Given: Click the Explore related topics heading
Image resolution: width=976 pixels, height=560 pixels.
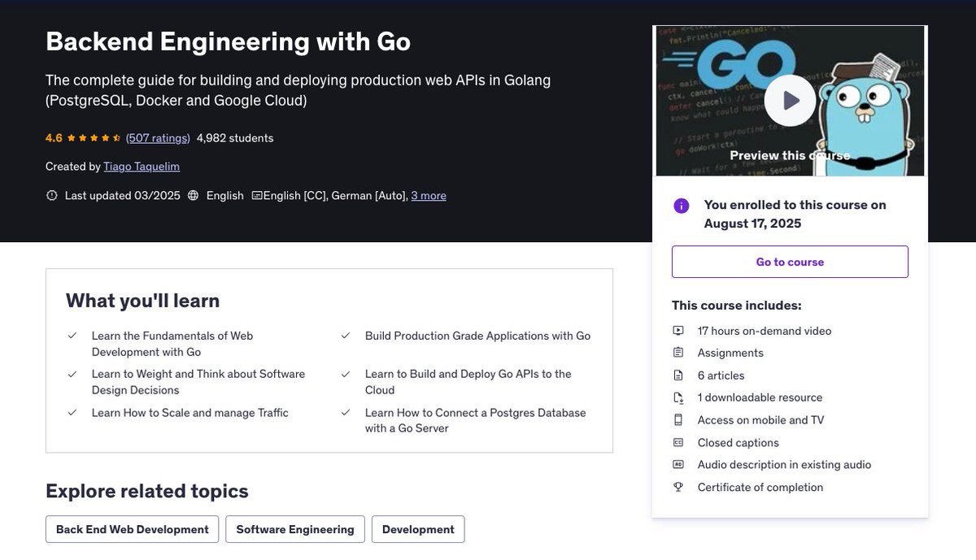Looking at the screenshot, I should (147, 491).
